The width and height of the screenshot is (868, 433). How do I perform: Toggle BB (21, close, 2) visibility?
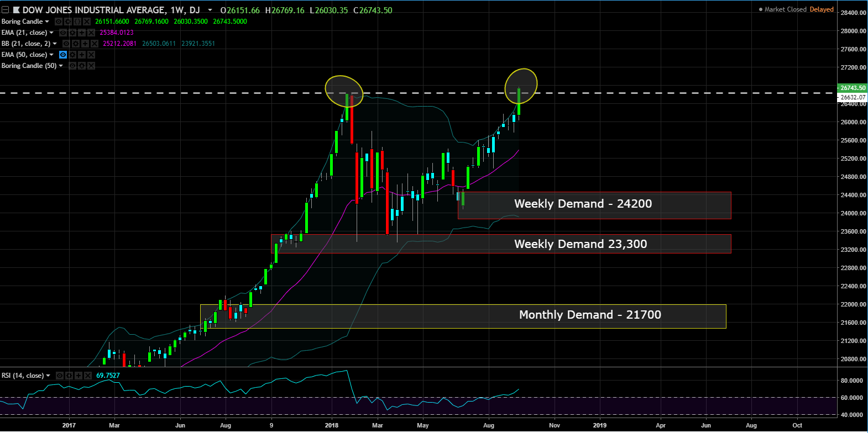point(66,44)
